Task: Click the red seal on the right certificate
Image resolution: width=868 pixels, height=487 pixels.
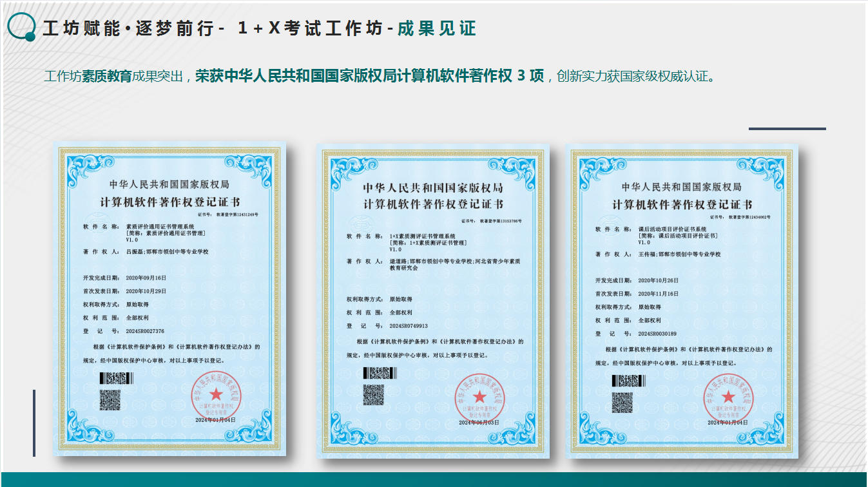Action: 728,396
